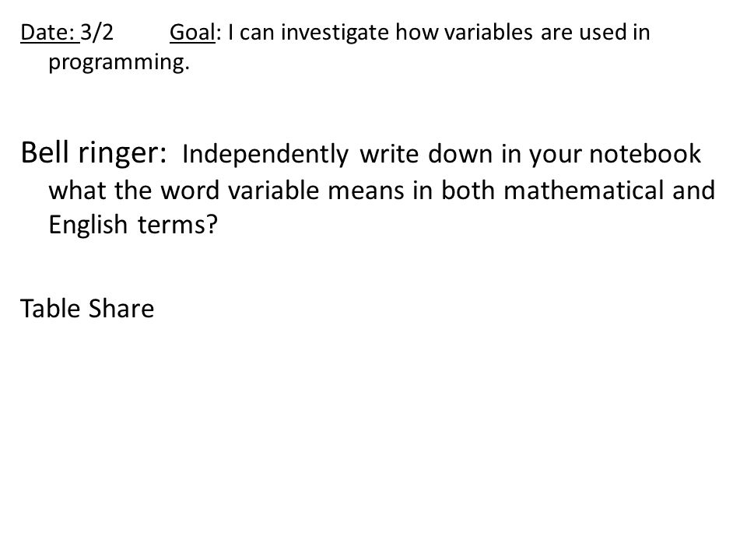Viewport: 747px width, 560px height.
Task: Click the word variables in goal line
Action: (489, 33)
